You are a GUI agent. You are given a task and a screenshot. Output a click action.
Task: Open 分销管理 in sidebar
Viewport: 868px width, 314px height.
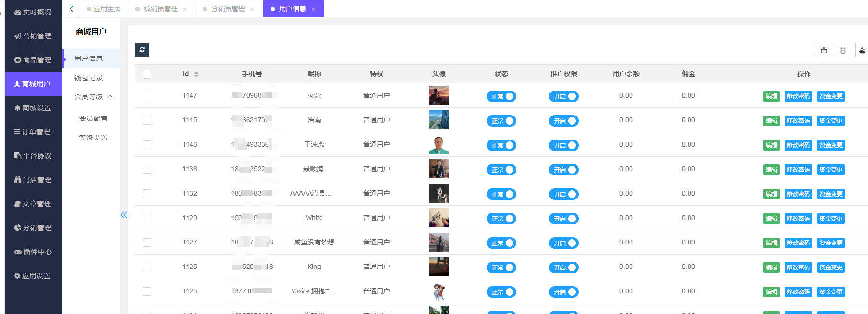33,228
